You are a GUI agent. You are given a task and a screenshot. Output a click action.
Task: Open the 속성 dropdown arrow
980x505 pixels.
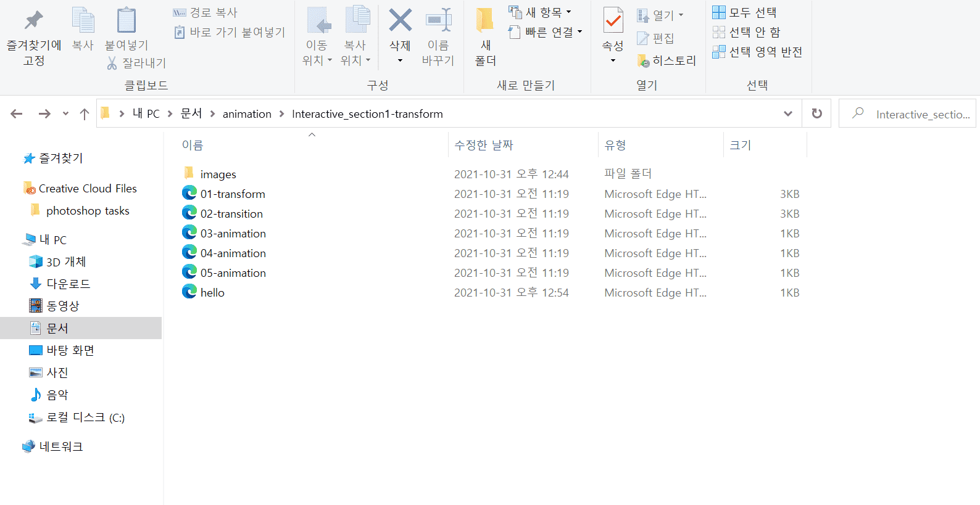613,60
